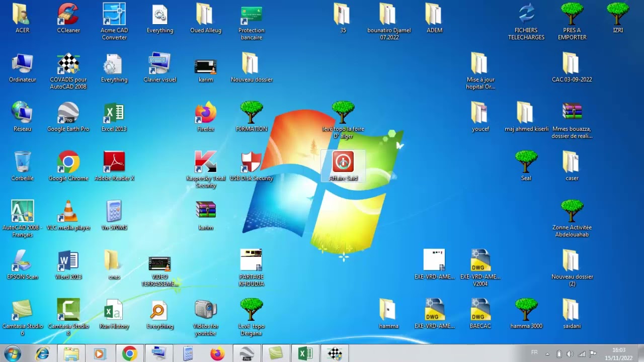
Task: Open the Vn-570MS calculator shortcut
Action: point(114,216)
